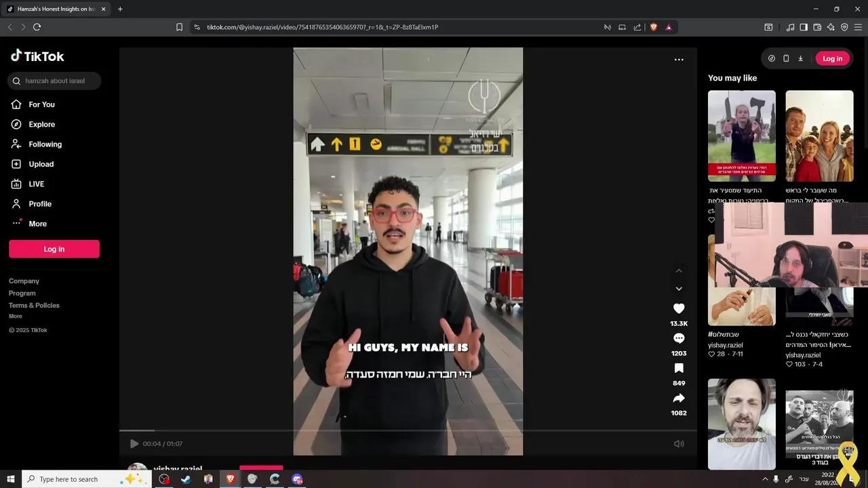Open a new browser tab
The width and height of the screenshot is (868, 488).
click(120, 9)
